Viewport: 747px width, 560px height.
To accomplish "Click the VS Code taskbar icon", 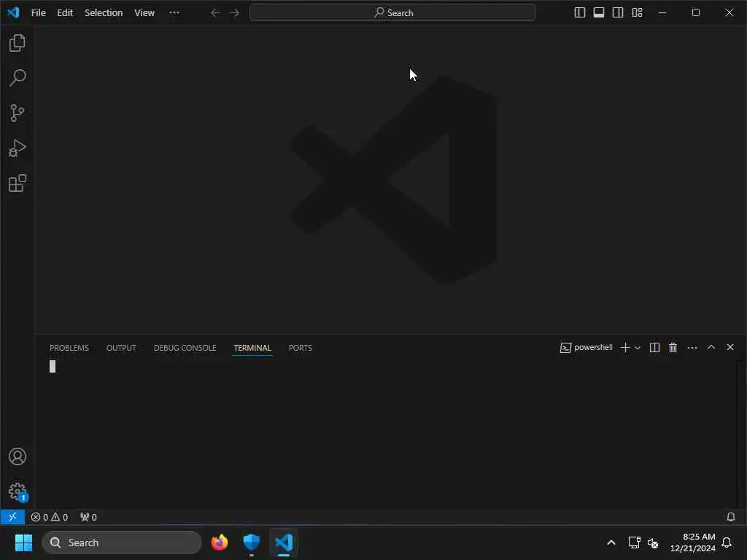I will coord(284,542).
